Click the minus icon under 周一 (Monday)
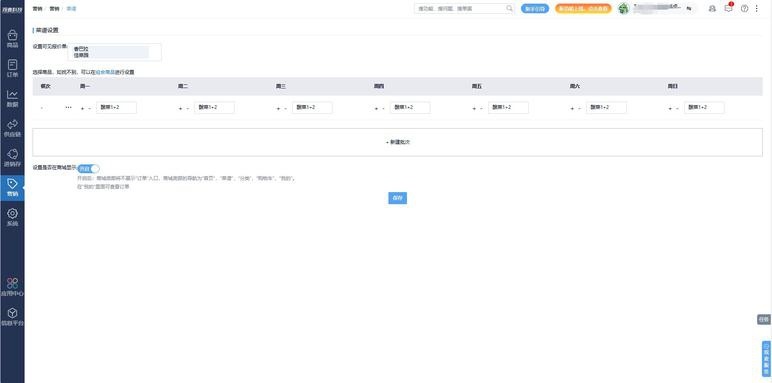Image resolution: width=772 pixels, height=383 pixels. tap(90, 108)
